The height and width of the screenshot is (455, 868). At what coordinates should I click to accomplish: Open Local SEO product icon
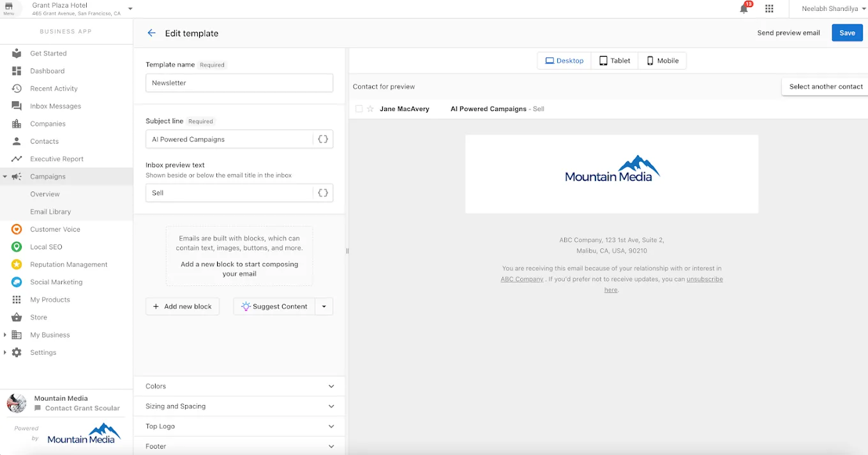17,247
